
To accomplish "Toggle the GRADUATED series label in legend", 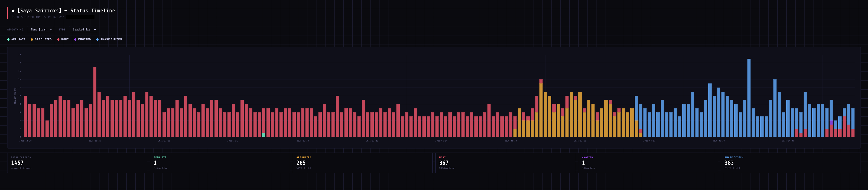I will (x=43, y=40).
